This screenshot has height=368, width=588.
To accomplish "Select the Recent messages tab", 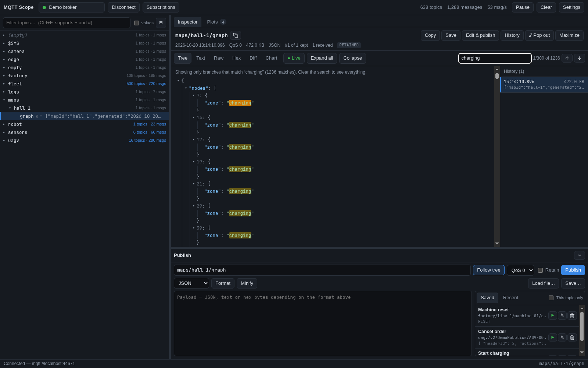I will 510,298.
